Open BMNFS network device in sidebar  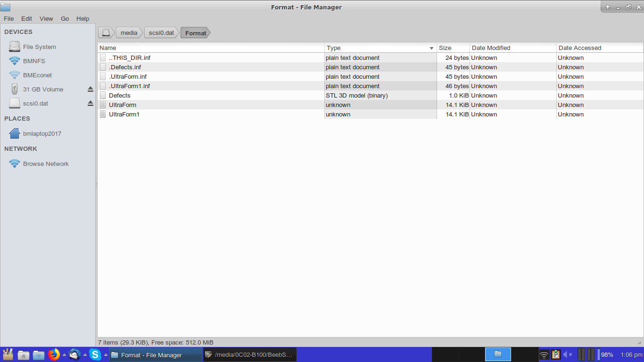coord(34,61)
